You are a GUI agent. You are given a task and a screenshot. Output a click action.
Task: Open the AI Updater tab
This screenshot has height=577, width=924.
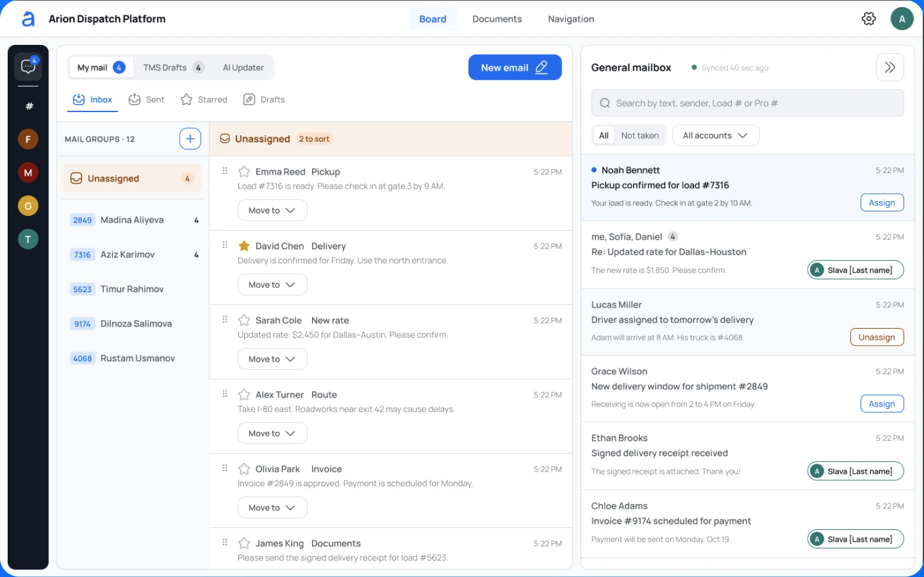243,68
